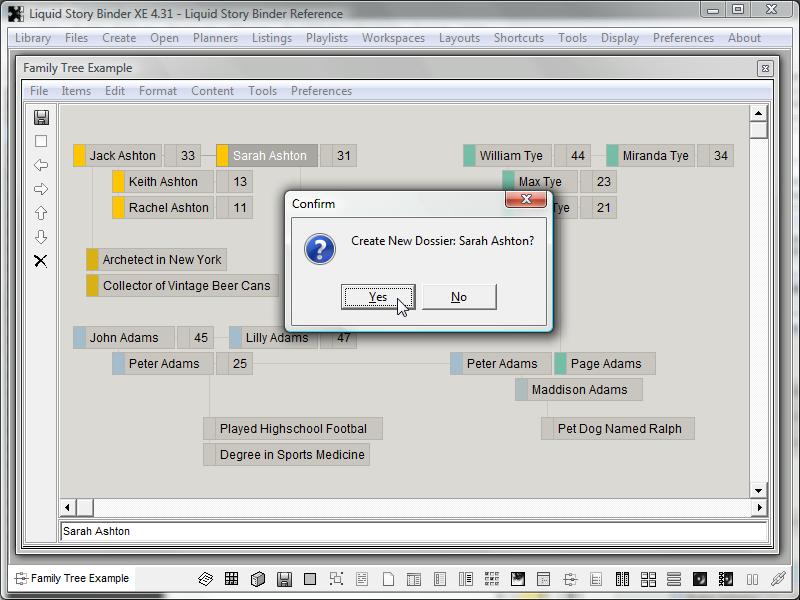Click the right arrow icon in sidebar
This screenshot has height=600, width=800.
pyautogui.click(x=41, y=189)
